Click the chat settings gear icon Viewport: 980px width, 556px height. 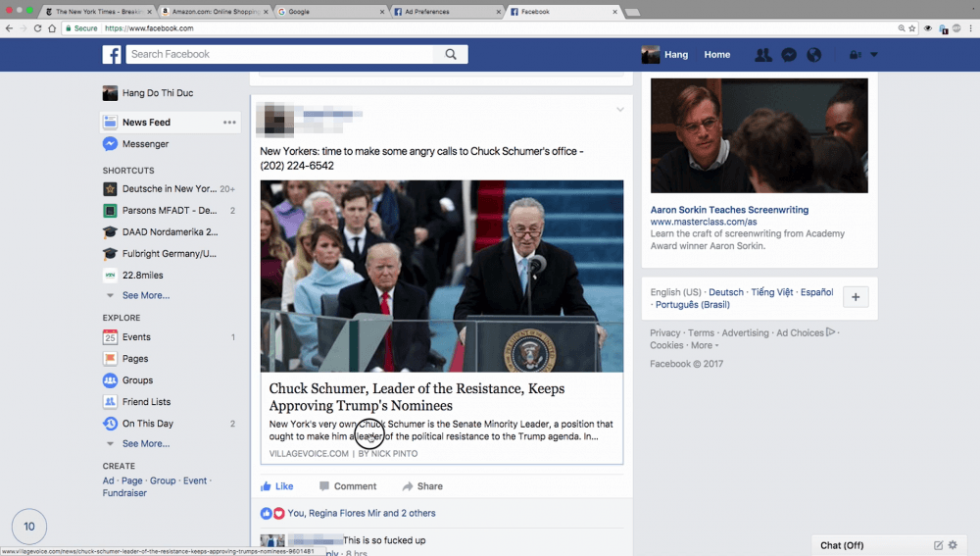955,545
